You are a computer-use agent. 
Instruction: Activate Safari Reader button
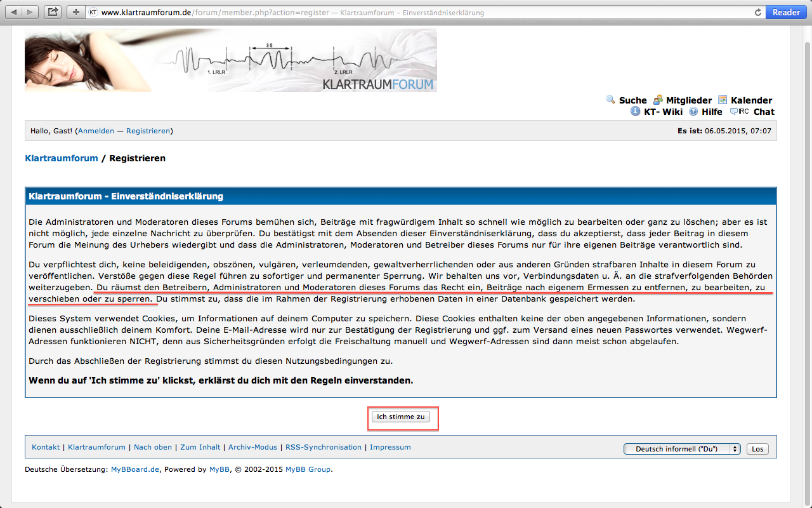786,12
